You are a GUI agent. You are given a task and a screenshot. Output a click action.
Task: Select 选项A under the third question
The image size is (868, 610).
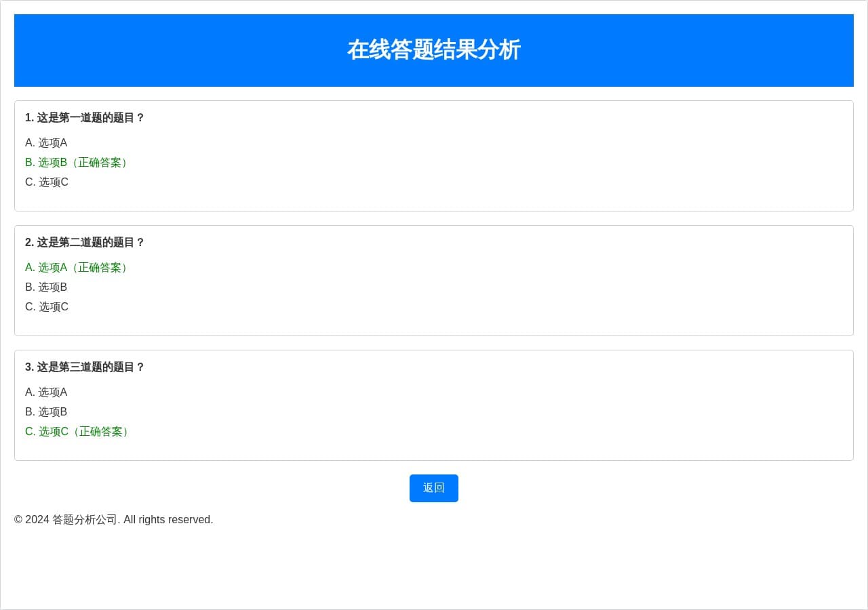(x=46, y=392)
